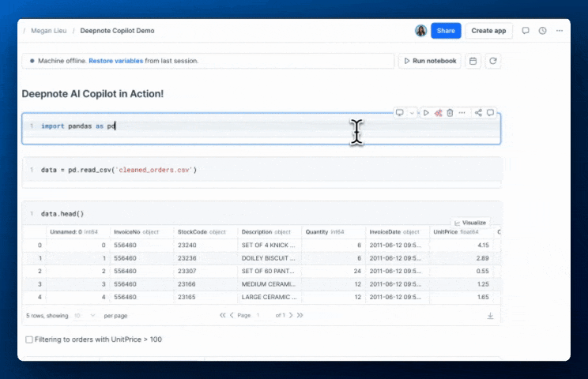588x379 pixels.
Task: Click UnitPrice value 0.55
Action: point(482,271)
